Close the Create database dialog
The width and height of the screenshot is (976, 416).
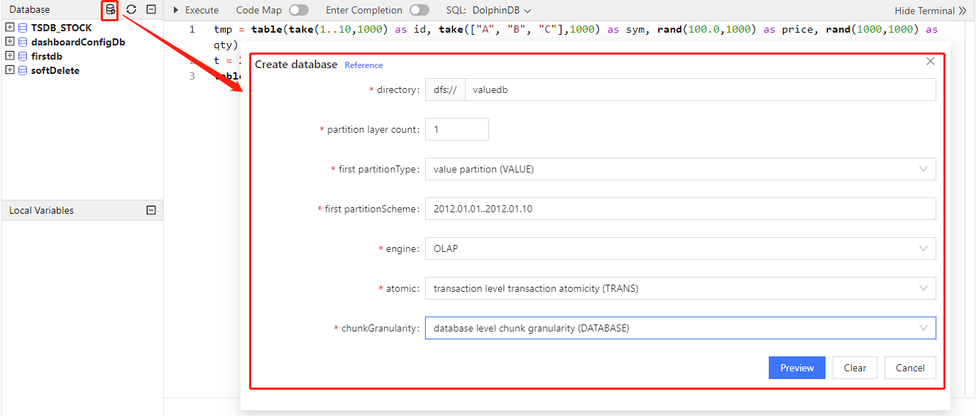coord(930,62)
